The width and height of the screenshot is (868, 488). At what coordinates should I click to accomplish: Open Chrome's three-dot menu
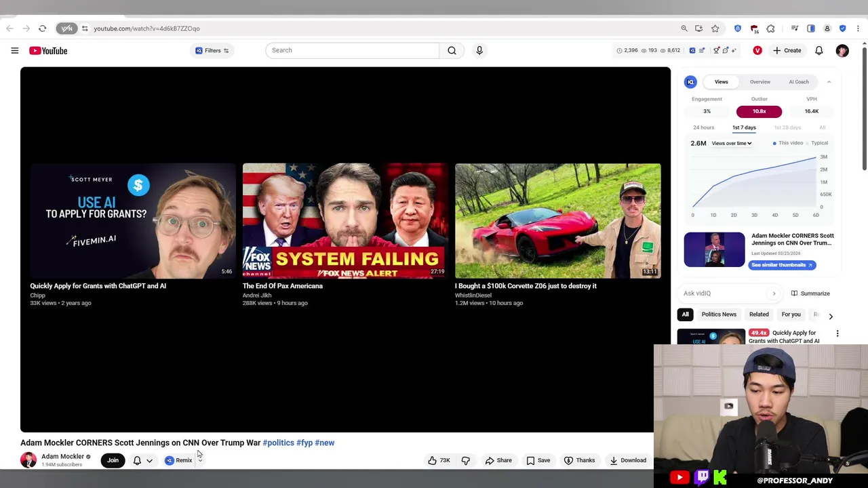(858, 28)
